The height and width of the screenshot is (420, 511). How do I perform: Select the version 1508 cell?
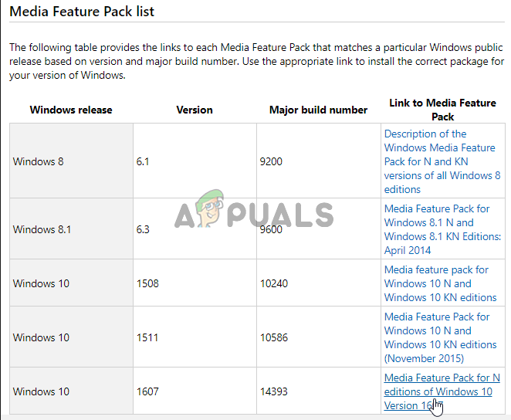click(x=147, y=283)
